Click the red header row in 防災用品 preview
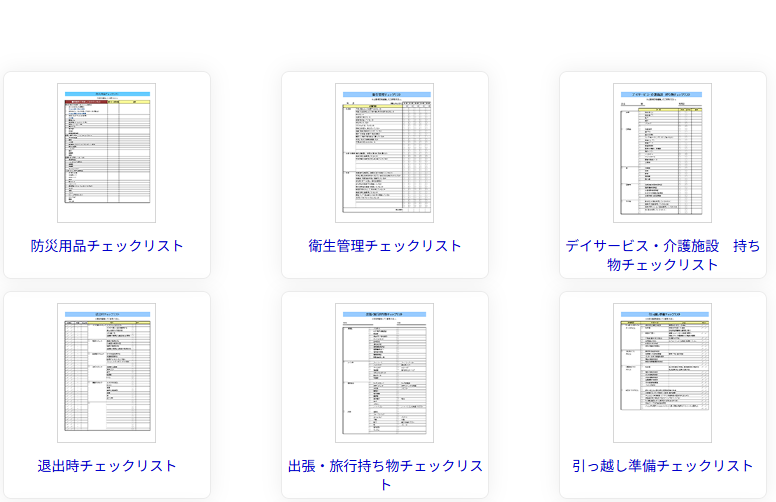The width and height of the screenshot is (776, 502). 85,102
